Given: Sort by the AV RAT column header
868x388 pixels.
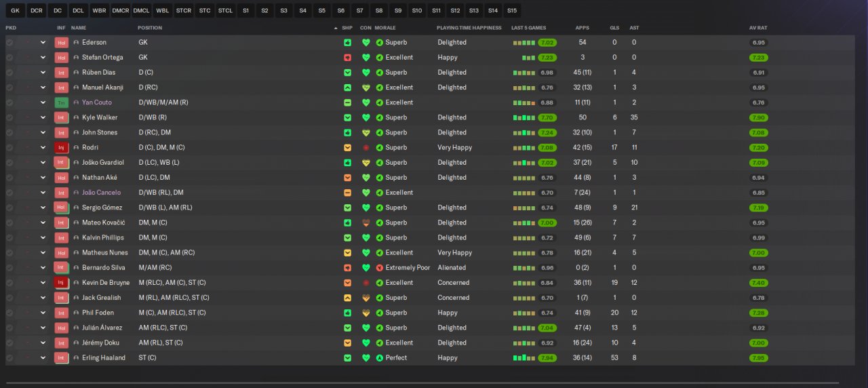Looking at the screenshot, I should click(x=758, y=28).
